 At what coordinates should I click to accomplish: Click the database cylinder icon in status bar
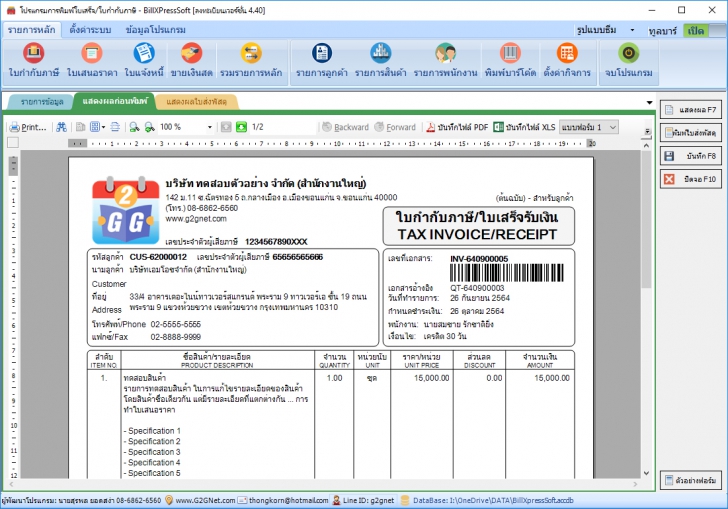tap(405, 500)
